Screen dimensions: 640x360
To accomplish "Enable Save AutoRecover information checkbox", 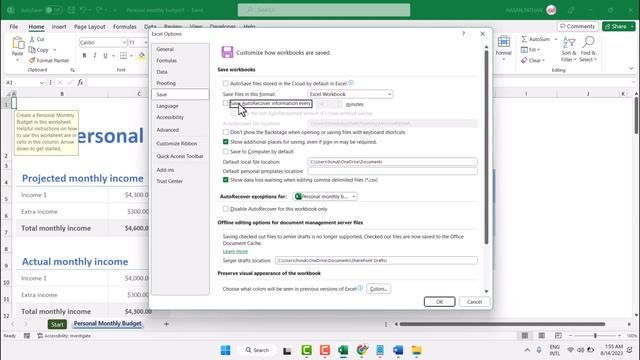I will pos(225,103).
